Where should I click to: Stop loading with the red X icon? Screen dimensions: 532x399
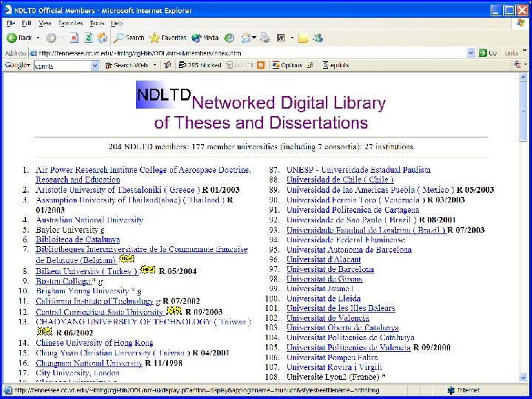point(74,38)
